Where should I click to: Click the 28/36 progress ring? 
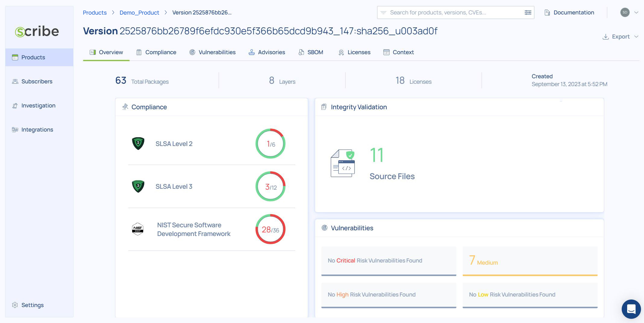coord(270,229)
